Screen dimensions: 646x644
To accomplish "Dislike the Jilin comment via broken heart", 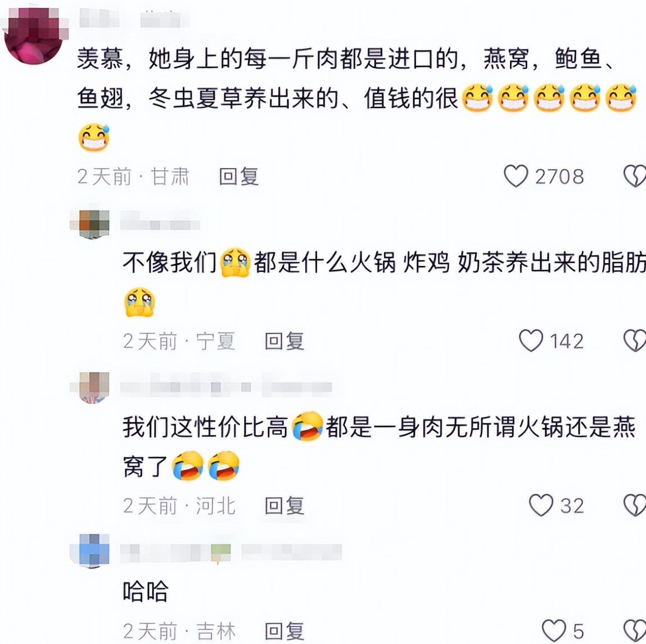I will point(634,631).
